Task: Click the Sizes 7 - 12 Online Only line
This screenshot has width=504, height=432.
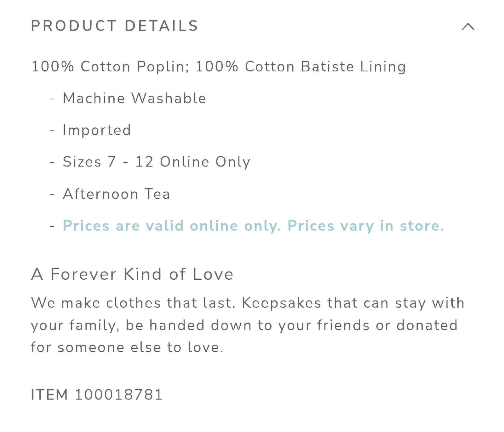Action: 157,162
